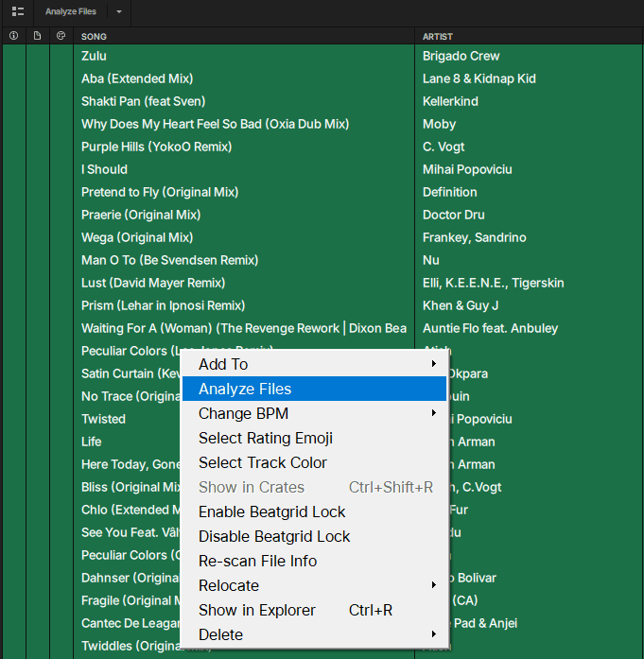The image size is (644, 659).
Task: Select the song Zulu
Action: [94, 56]
